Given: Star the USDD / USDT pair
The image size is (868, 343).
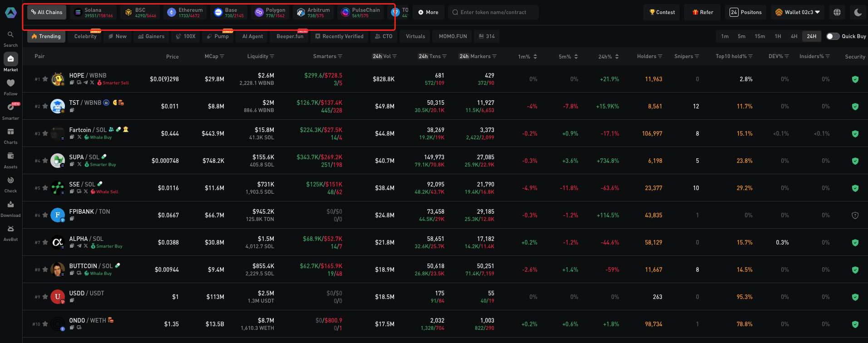Looking at the screenshot, I should [x=45, y=297].
